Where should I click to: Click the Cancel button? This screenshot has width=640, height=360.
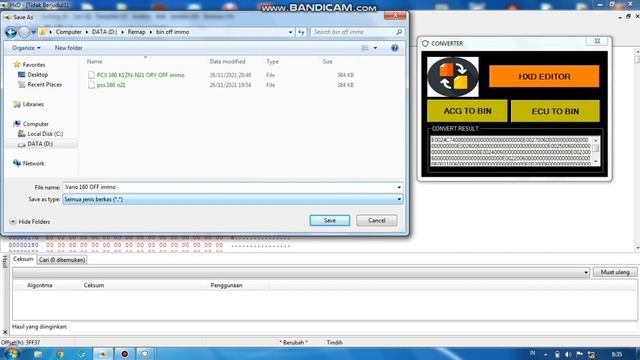click(377, 220)
